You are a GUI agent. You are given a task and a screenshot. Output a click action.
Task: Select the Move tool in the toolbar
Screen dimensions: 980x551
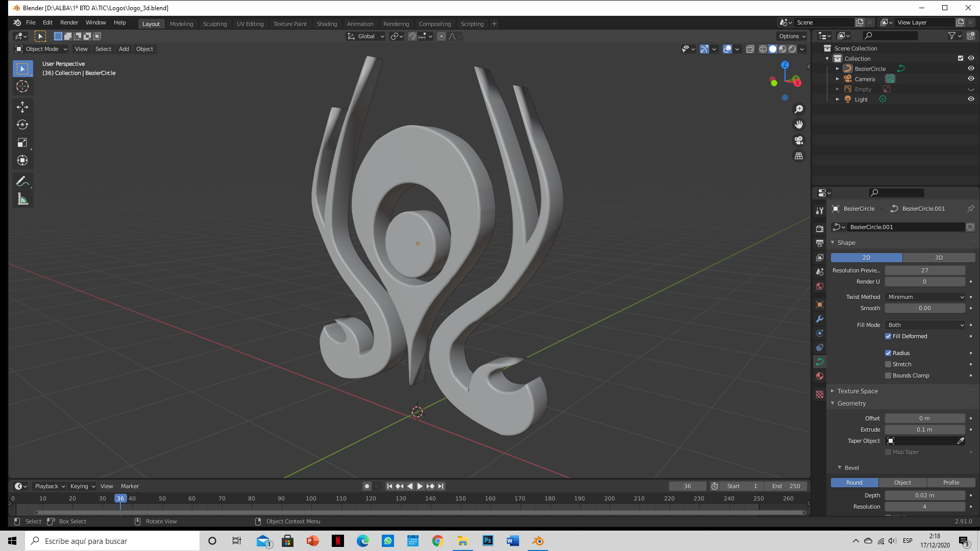click(22, 107)
